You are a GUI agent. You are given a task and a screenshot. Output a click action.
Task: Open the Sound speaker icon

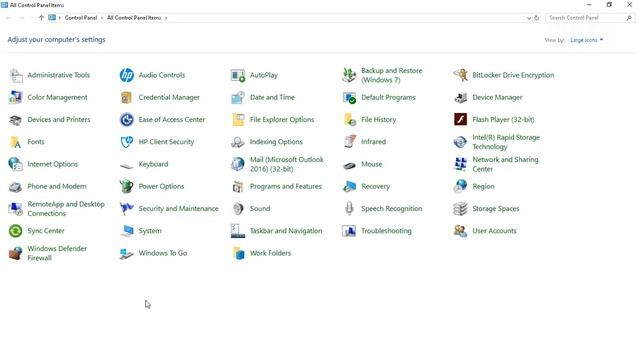pos(238,209)
